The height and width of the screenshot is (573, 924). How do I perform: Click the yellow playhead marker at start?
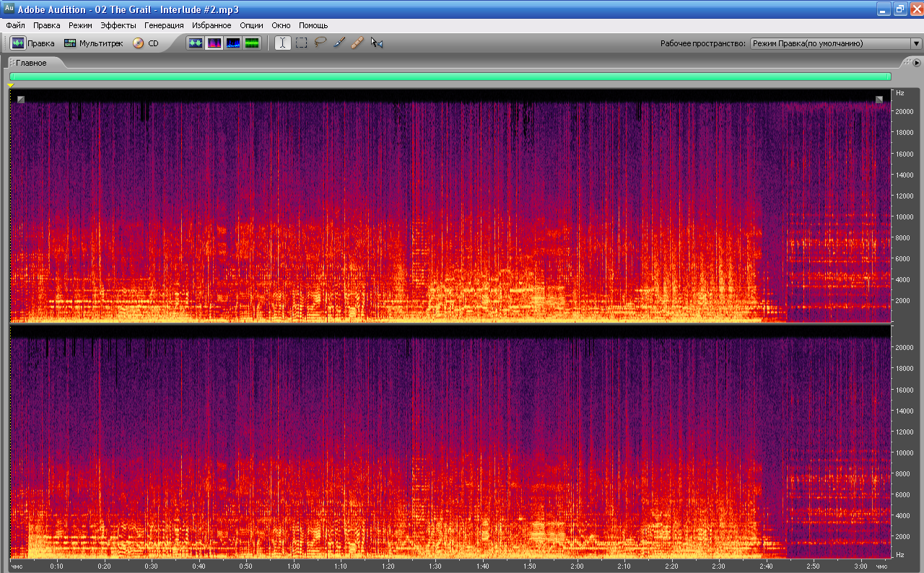pyautogui.click(x=11, y=86)
